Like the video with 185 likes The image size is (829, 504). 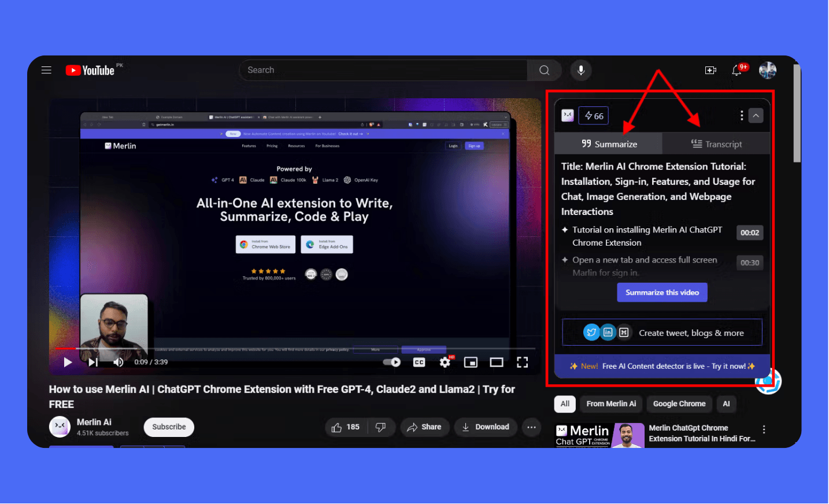tap(346, 427)
